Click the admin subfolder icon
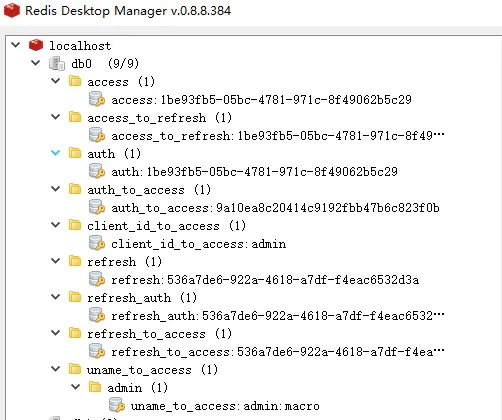The image size is (502, 420). (95, 387)
